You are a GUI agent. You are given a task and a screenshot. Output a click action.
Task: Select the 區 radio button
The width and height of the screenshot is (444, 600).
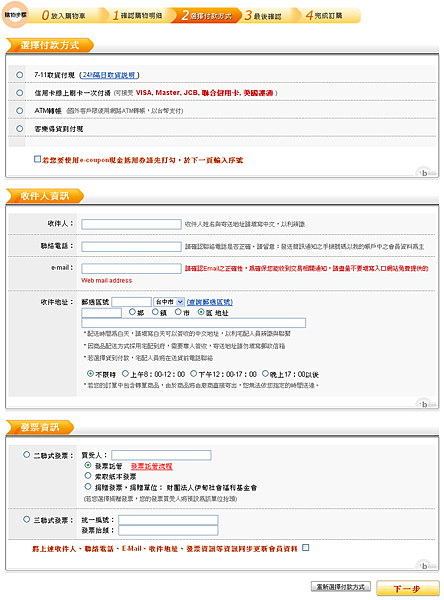point(201,312)
